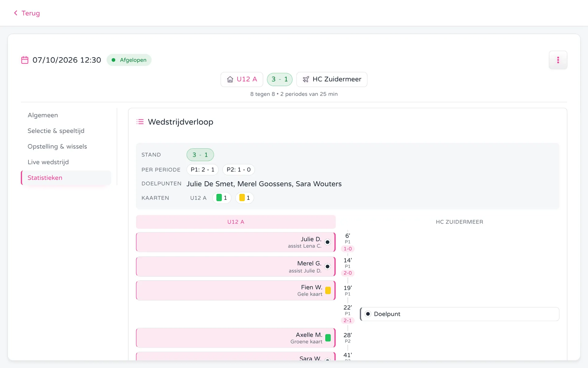Open the three-dot options menu
The image size is (588, 368).
(558, 60)
